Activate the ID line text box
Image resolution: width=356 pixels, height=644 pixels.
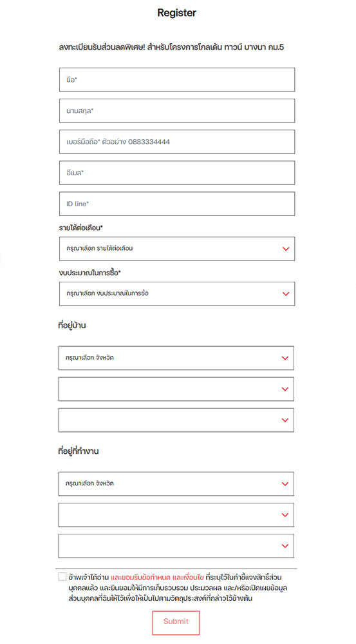click(x=177, y=204)
